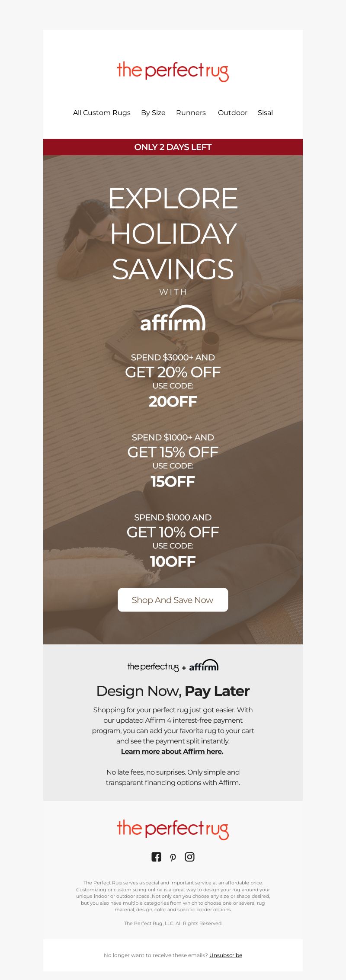Click the small black Affirm logo
The image size is (346, 980).
click(204, 666)
